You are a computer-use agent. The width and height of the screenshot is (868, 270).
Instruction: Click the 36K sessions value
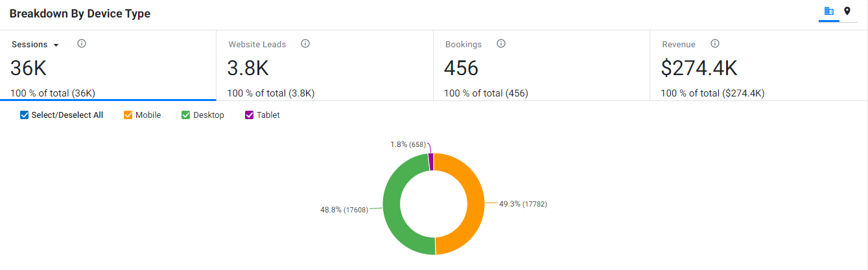29,69
